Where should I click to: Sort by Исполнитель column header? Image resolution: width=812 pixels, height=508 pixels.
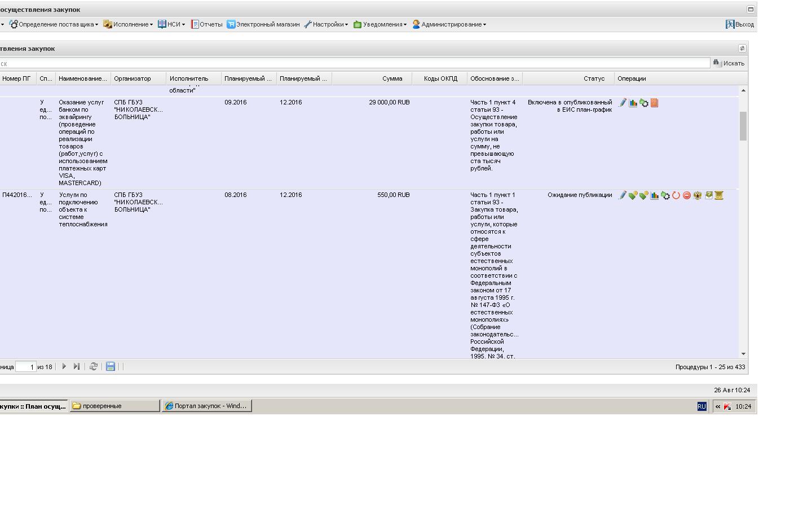[x=193, y=78]
